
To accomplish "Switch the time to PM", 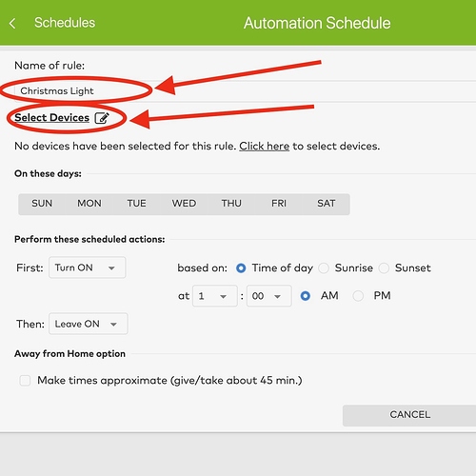I will (358, 296).
